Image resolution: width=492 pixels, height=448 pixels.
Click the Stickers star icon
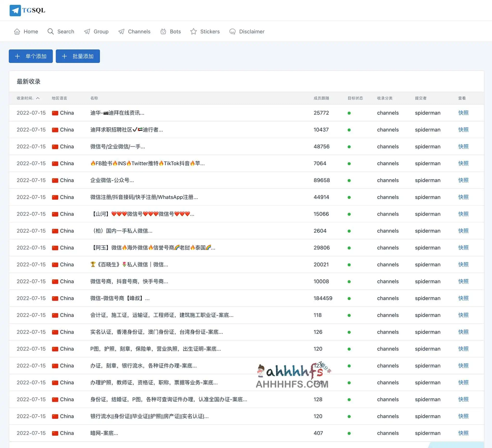(x=194, y=31)
